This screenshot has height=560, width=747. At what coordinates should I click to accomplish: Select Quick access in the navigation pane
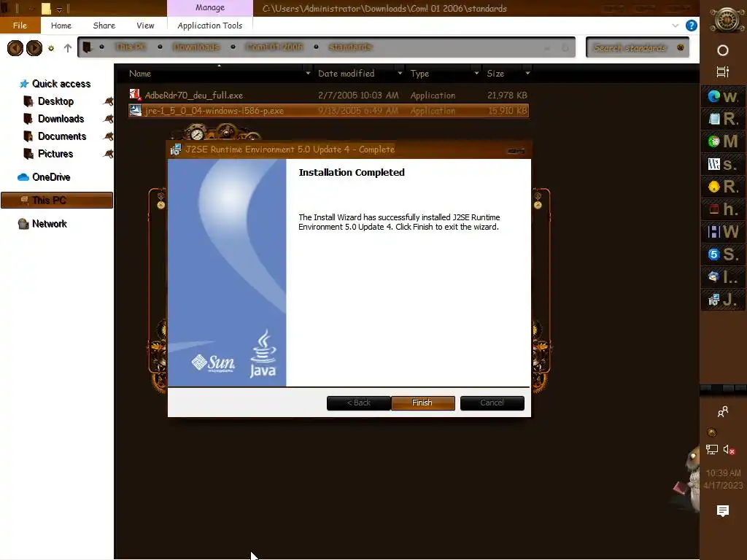click(61, 84)
